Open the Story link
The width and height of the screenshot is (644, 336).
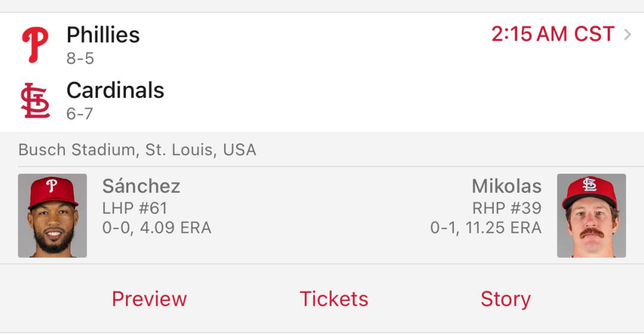pyautogui.click(x=506, y=300)
